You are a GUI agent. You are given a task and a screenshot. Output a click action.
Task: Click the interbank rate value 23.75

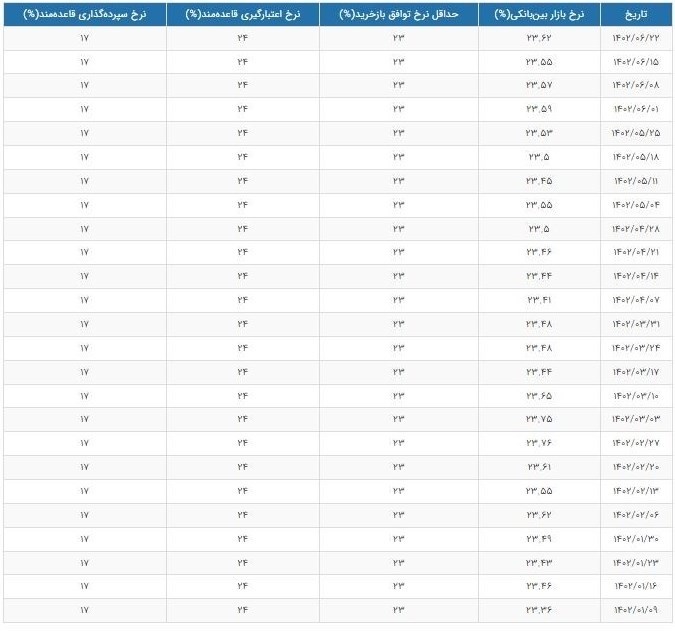[539, 419]
